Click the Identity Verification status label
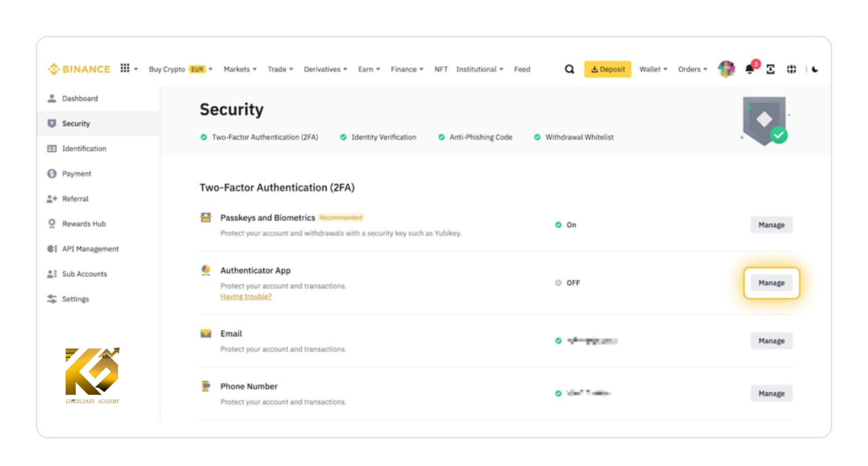Viewport: 868px width, 466px height. coord(383,137)
